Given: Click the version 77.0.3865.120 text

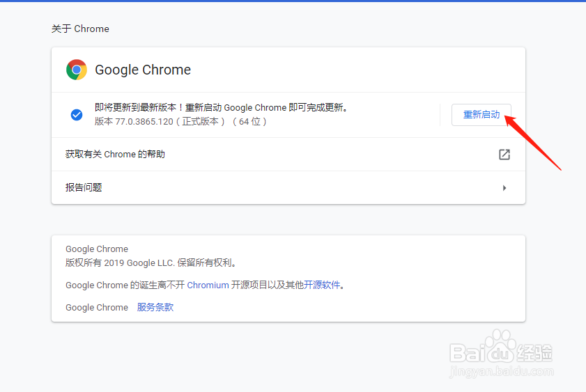Looking at the screenshot, I should [180, 121].
